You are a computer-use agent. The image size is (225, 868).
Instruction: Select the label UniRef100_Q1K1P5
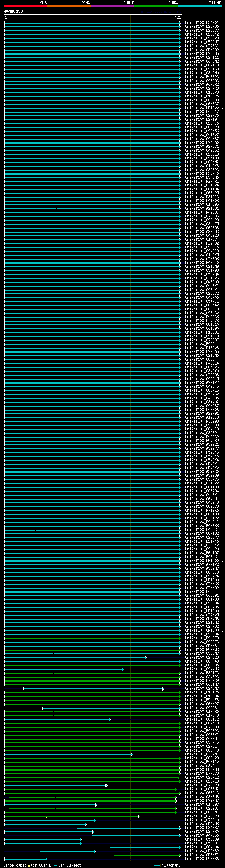202,692
